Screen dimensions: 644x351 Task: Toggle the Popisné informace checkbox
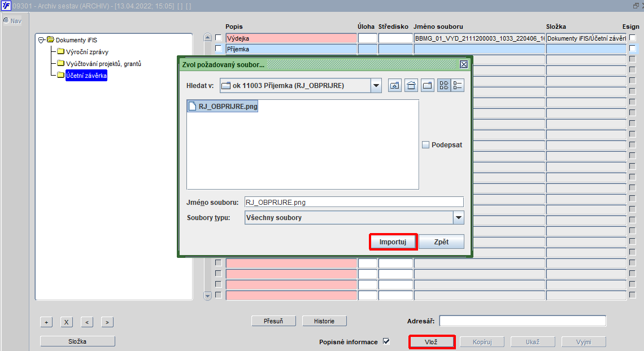coord(386,341)
